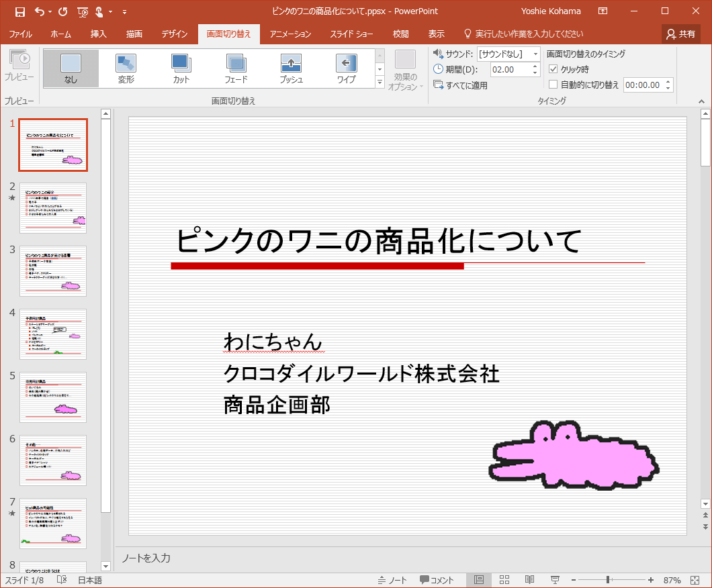This screenshot has height=588, width=712.
Task: Start slideshow from status bar icon
Action: [x=555, y=580]
